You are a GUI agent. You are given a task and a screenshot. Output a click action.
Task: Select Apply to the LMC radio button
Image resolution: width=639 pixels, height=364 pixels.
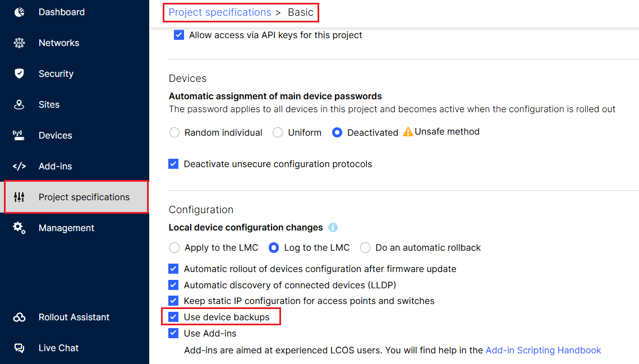tap(174, 248)
